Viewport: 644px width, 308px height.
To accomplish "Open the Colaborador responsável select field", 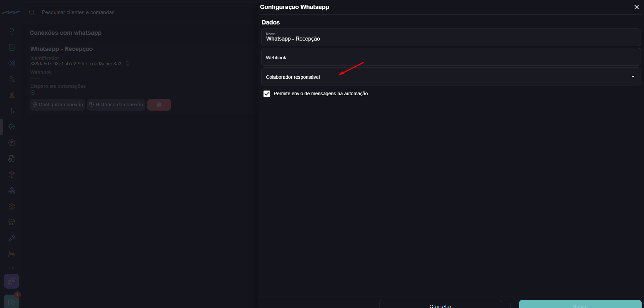I will pos(451,77).
